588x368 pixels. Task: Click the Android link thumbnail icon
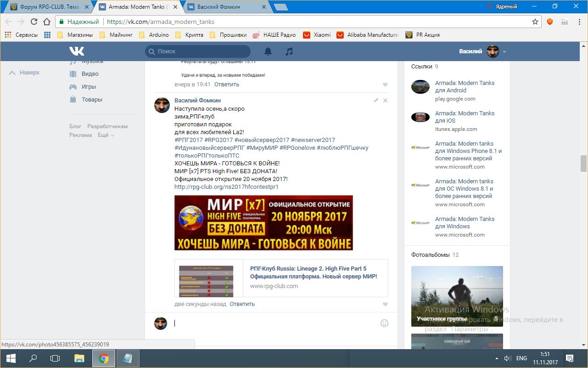click(420, 87)
